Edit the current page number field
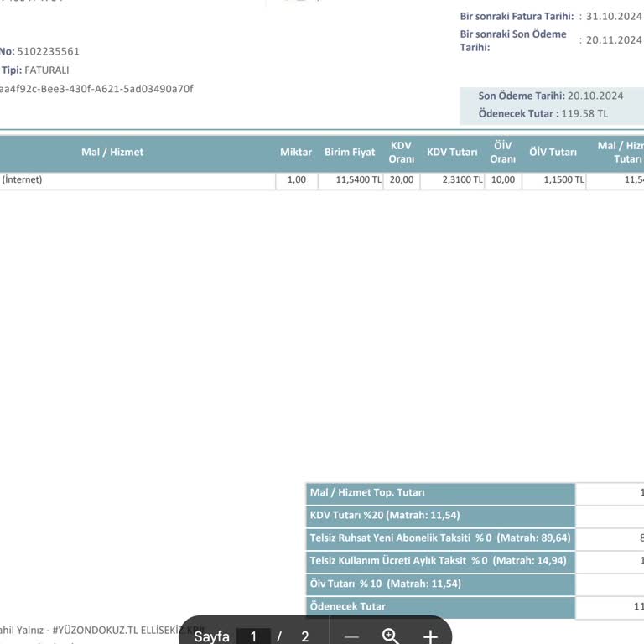 coord(253,636)
